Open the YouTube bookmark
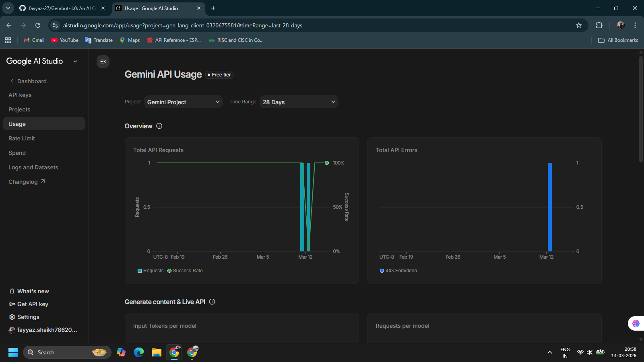 pos(65,40)
